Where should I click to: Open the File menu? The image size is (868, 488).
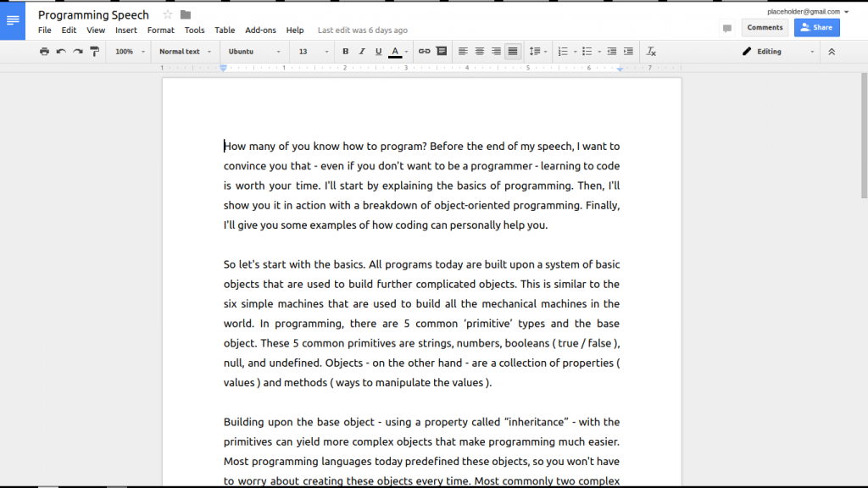pos(45,30)
